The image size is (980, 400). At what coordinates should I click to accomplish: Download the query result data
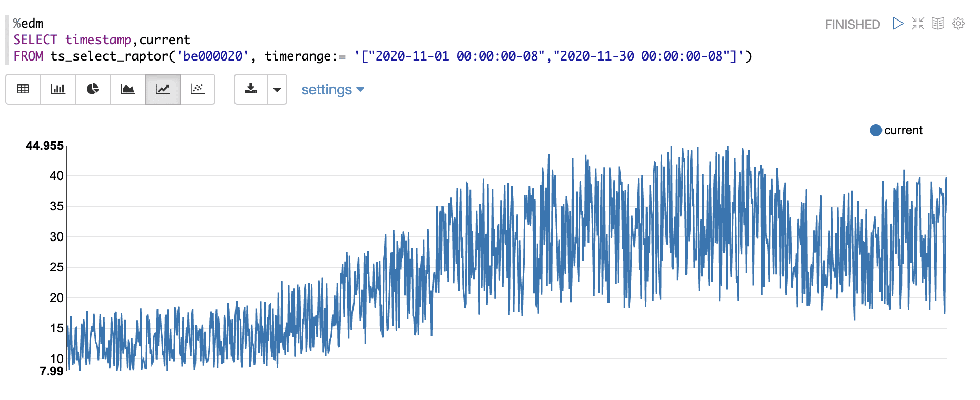coord(251,89)
